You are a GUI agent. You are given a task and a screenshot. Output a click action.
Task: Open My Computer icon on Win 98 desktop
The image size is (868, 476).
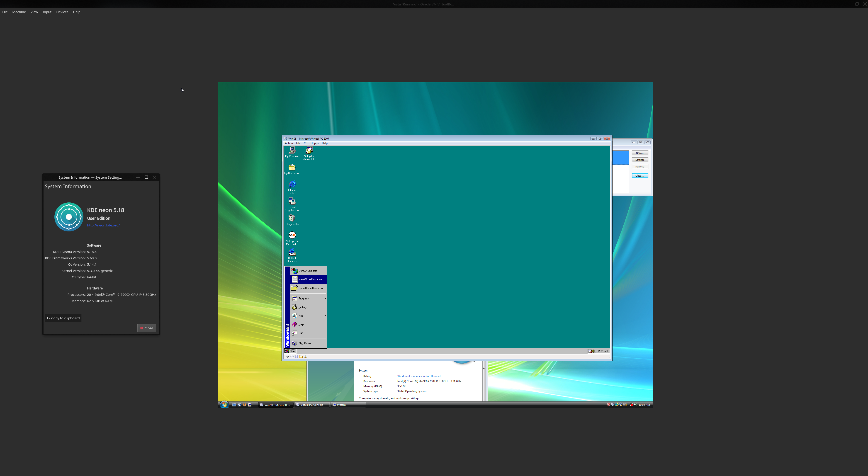click(292, 152)
